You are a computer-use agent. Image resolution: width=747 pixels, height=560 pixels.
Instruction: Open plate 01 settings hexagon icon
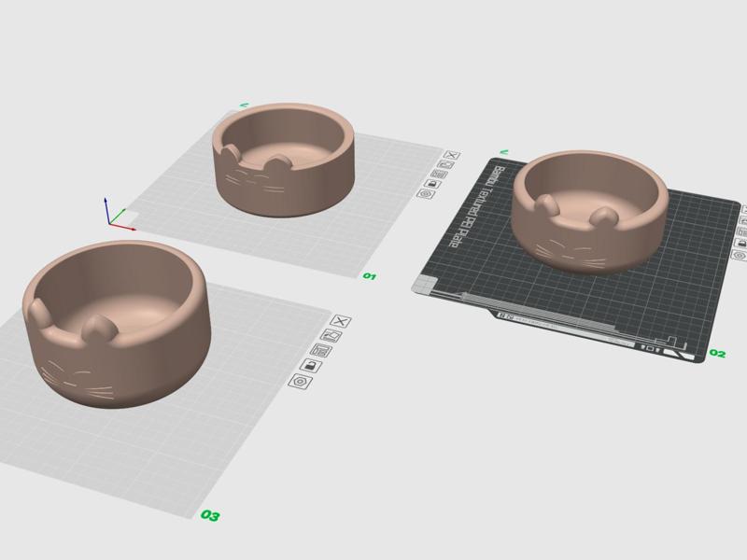(426, 194)
